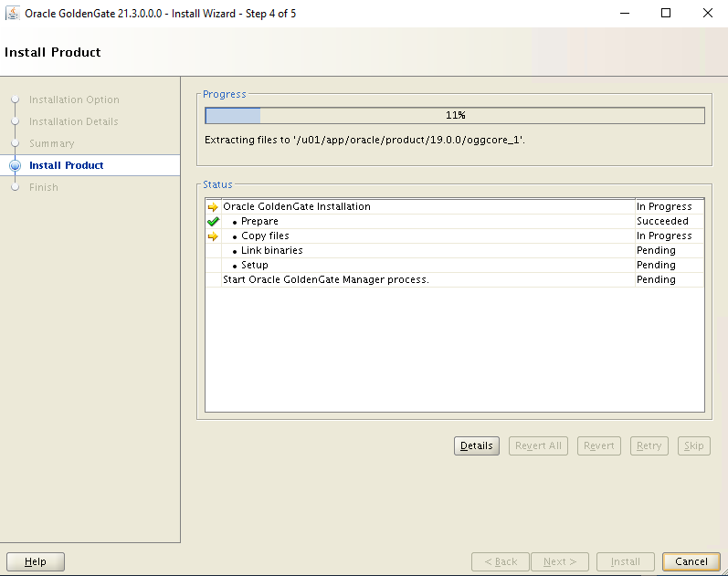Click the green checkmark icon beside Prepare
The width and height of the screenshot is (728, 576).
pyautogui.click(x=213, y=222)
